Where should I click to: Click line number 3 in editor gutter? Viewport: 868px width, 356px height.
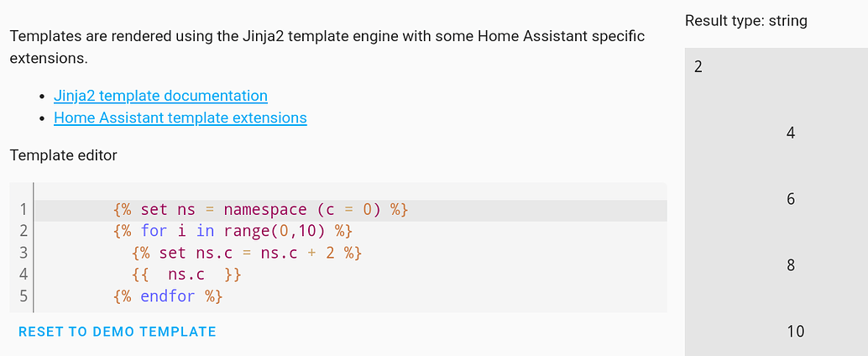point(23,253)
